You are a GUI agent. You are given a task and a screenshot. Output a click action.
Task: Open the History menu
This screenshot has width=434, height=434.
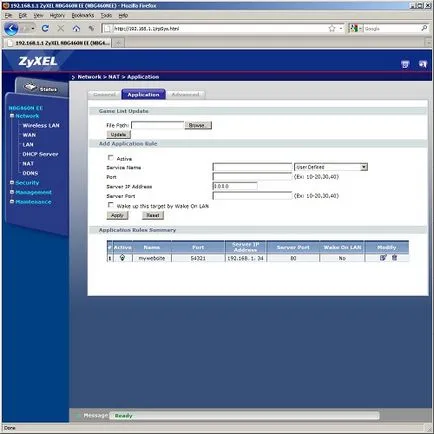pyautogui.click(x=57, y=15)
